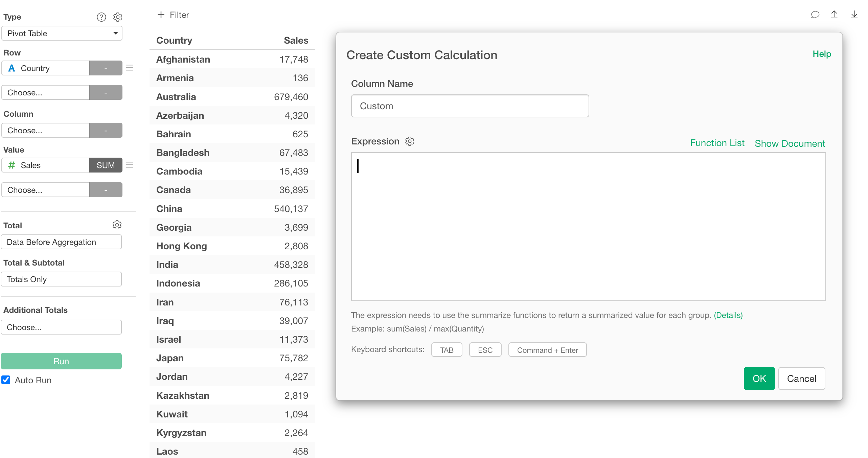868x458 pixels.
Task: Open the Additional Totals Choose dropdown
Action: (61, 327)
